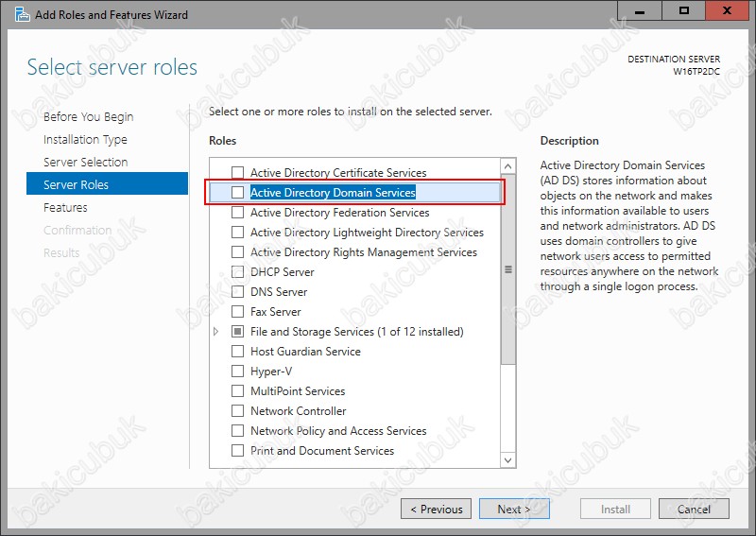Tick MultiPoint Services checkbox
Screen dimensions: 756x536
(238, 390)
